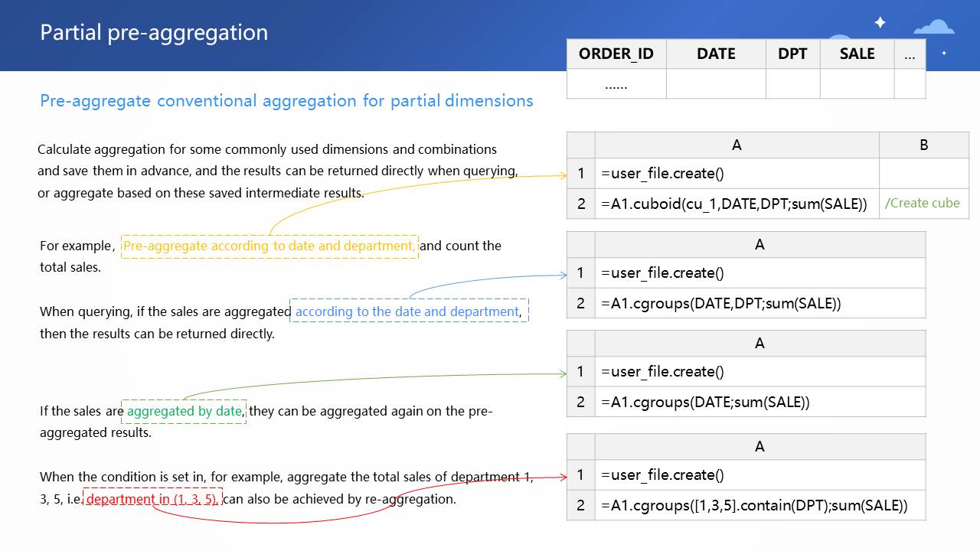Click the "..." header after SALE column
This screenshot has height=551, width=980.
[x=910, y=54]
